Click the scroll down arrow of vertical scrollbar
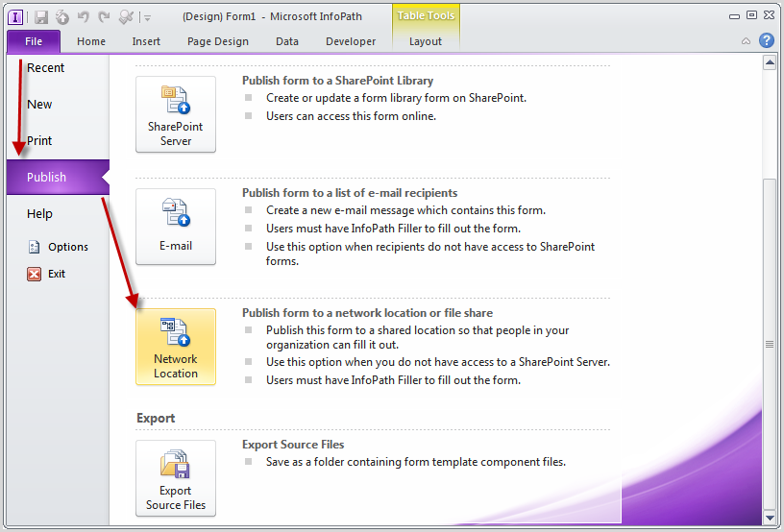 click(x=770, y=518)
